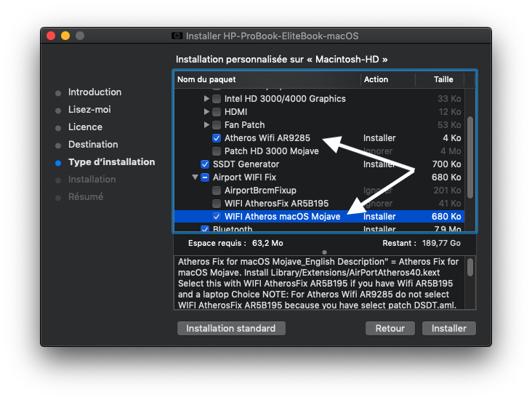Click the Action column header
Screen dimensions: 532x400
click(x=388, y=79)
